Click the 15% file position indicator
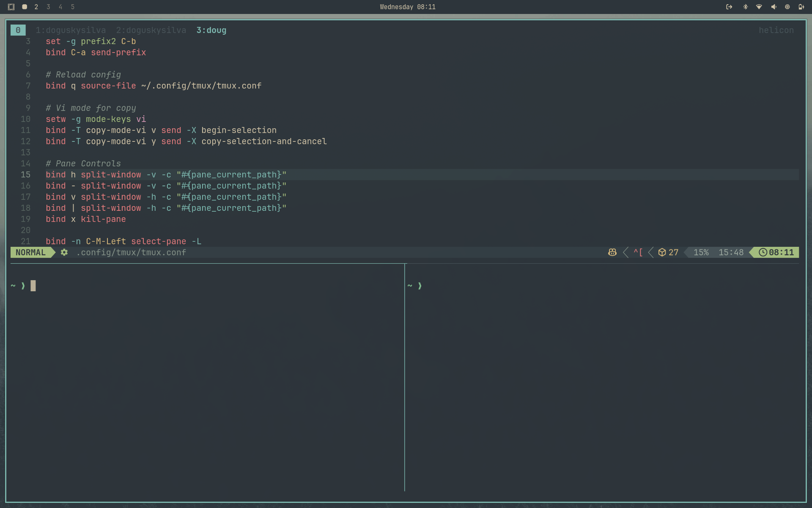The image size is (812, 508). point(701,252)
